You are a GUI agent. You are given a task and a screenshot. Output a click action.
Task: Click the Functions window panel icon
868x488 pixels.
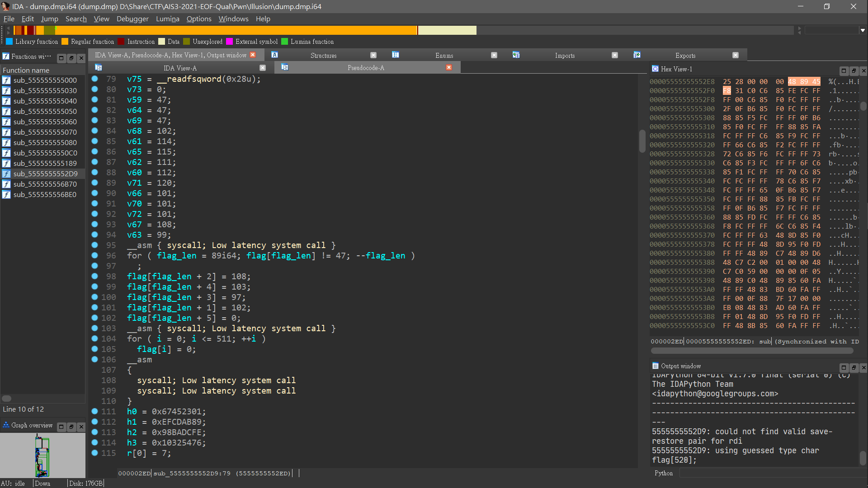(6, 56)
